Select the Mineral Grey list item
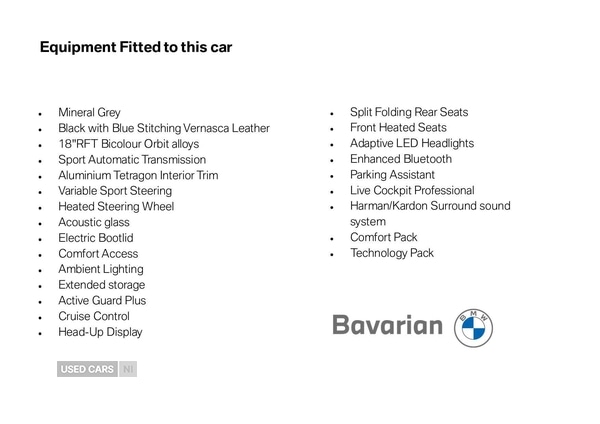The width and height of the screenshot is (600, 424). [x=89, y=113]
